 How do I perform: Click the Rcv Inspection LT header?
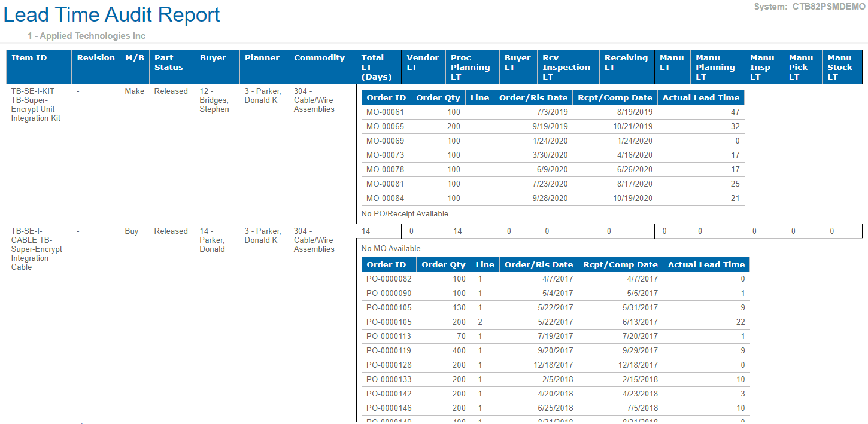(x=566, y=67)
